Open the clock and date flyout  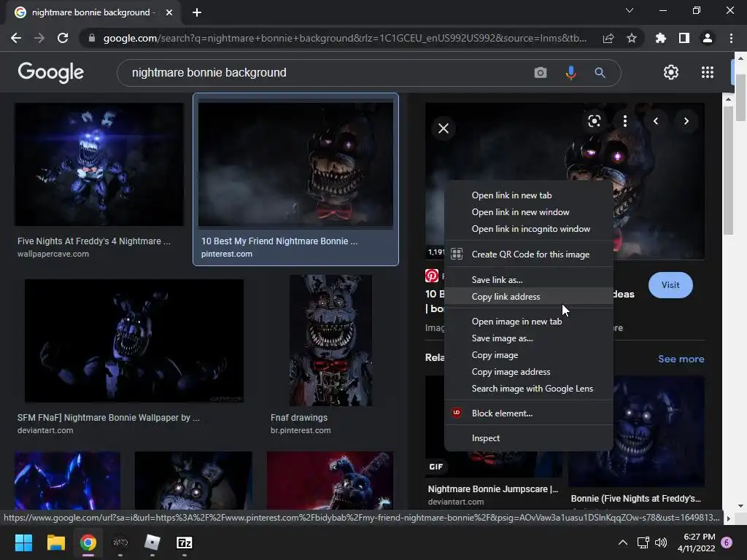pos(696,542)
